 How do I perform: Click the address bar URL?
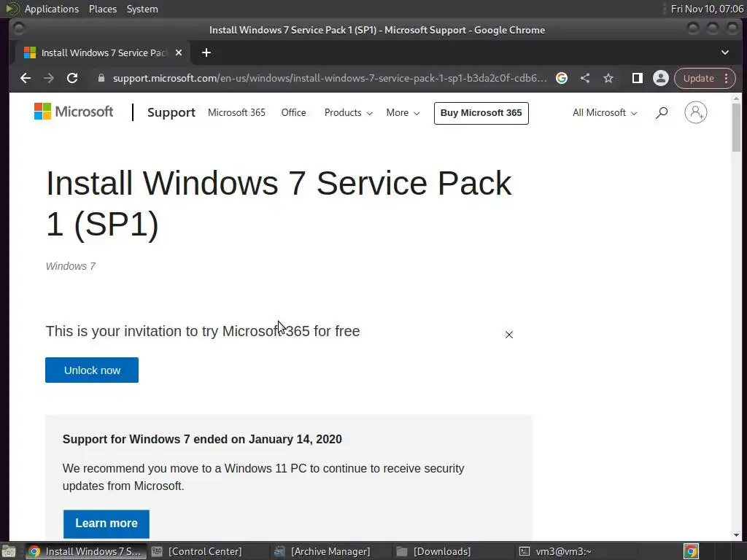(330, 78)
